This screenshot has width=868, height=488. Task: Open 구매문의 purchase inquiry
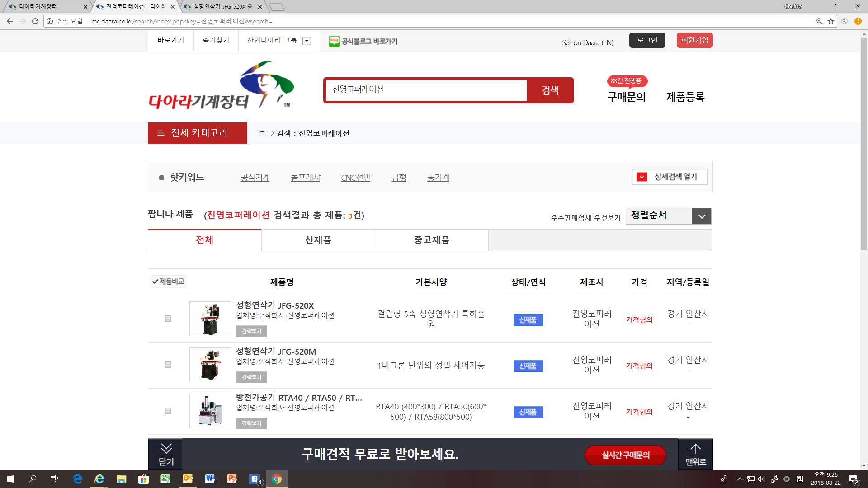click(627, 97)
